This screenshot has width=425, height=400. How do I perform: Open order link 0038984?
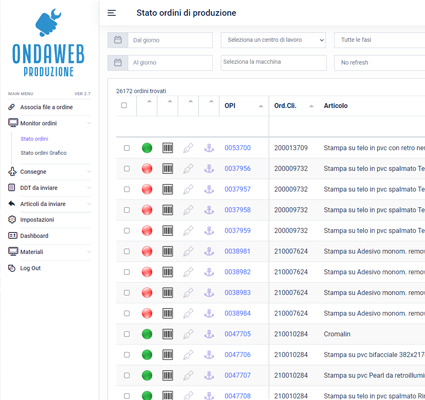[x=238, y=313]
